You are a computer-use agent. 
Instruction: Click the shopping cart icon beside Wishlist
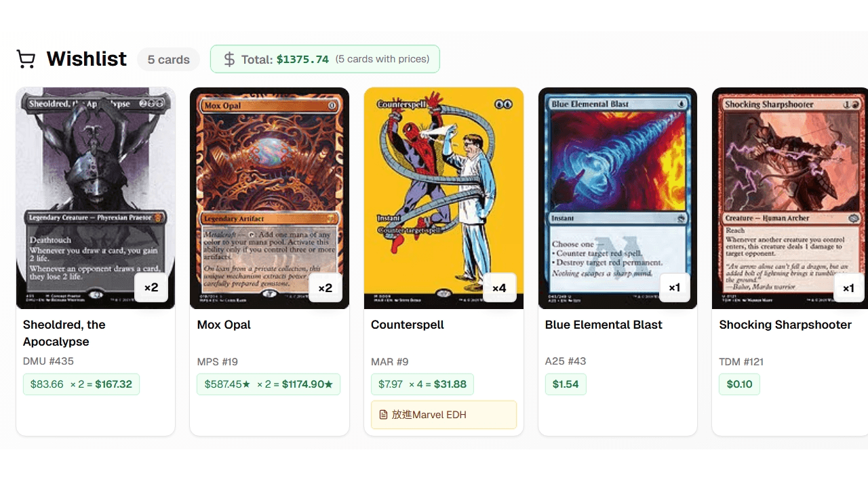[26, 60]
